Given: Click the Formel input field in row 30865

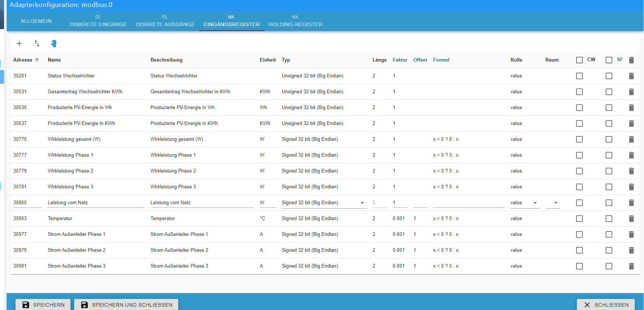Looking at the screenshot, I should click(x=468, y=203).
